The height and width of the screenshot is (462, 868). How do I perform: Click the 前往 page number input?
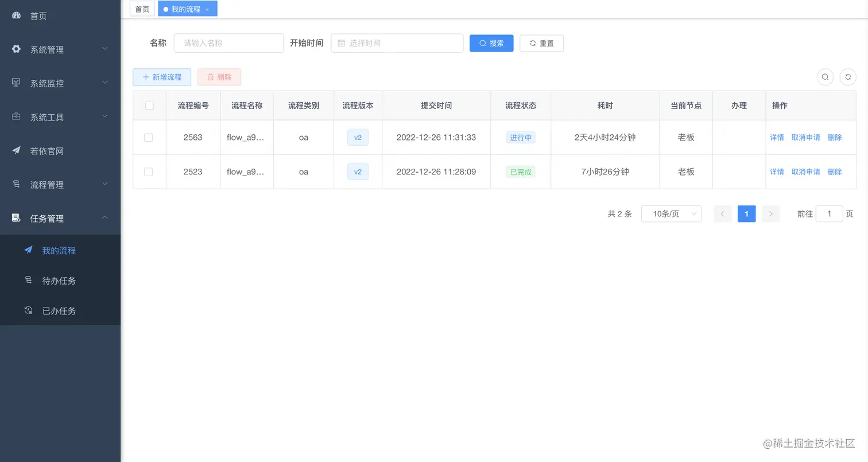[x=829, y=213]
